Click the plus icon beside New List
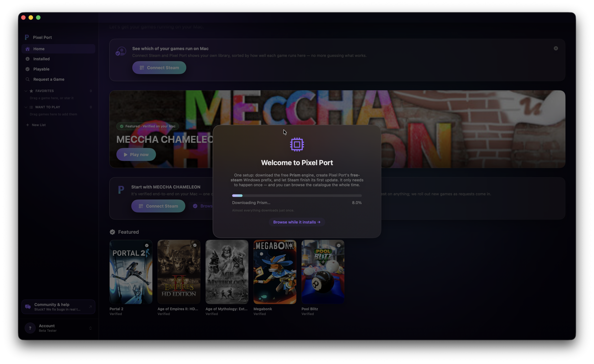The height and width of the screenshot is (364, 594). 27,125
